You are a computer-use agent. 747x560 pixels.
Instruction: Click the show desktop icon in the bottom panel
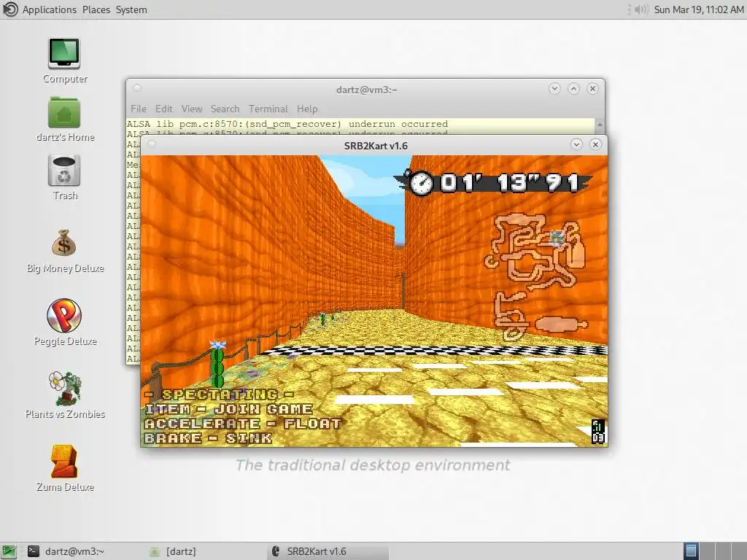(x=9, y=551)
